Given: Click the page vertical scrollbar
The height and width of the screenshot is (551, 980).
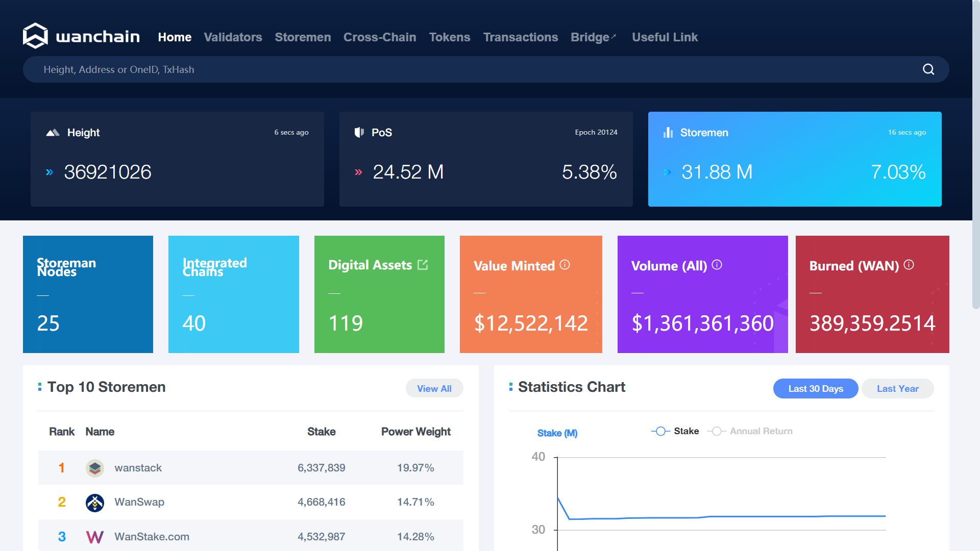Looking at the screenshot, I should click(x=975, y=153).
